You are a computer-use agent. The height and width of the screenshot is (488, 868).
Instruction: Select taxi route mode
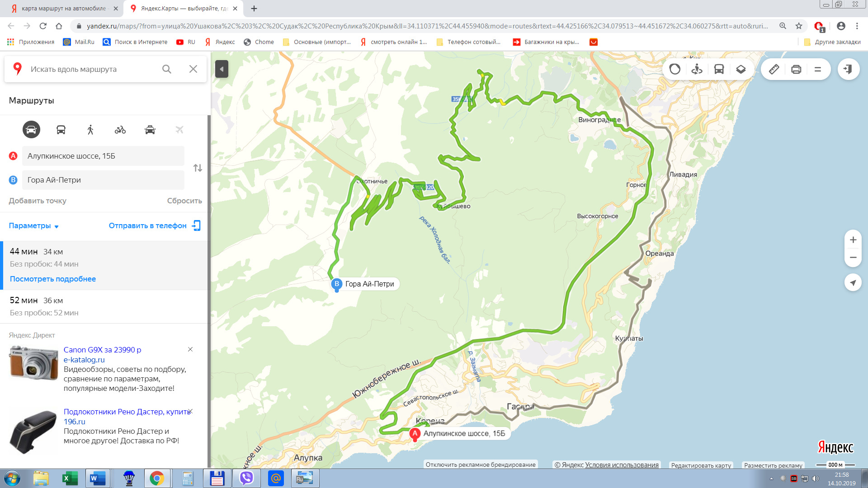[150, 130]
